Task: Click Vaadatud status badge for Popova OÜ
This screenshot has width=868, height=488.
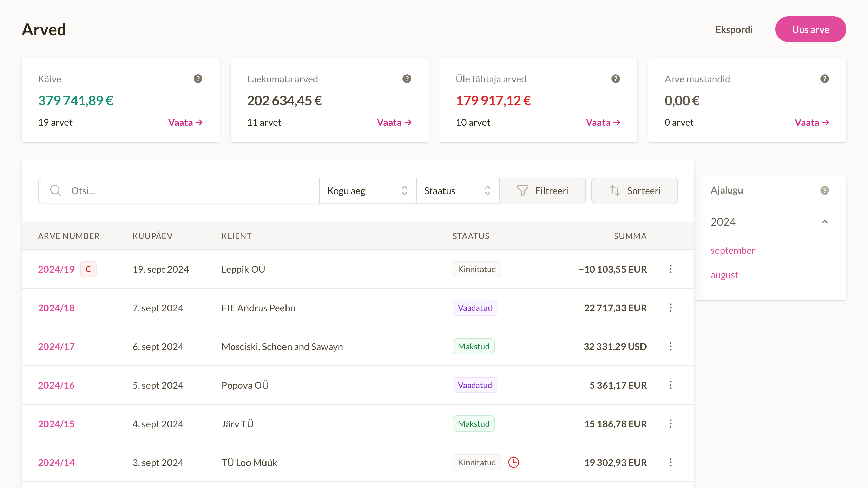Action: coord(475,385)
